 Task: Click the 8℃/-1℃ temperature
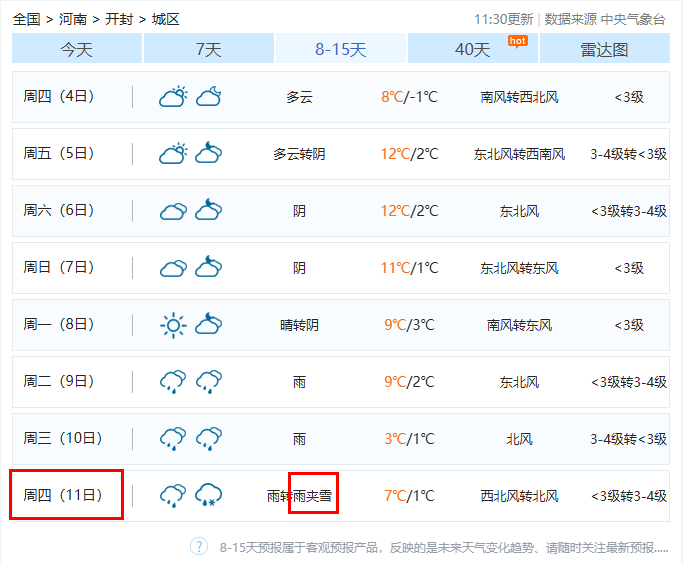click(409, 97)
